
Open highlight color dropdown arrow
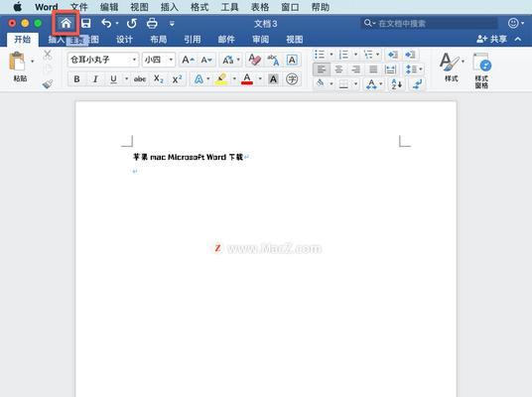234,79
